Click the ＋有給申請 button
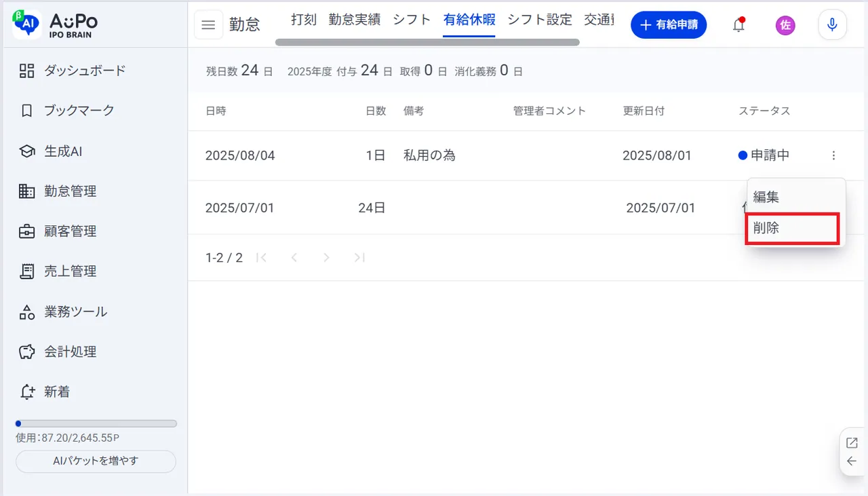This screenshot has width=868, height=496. [x=669, y=25]
